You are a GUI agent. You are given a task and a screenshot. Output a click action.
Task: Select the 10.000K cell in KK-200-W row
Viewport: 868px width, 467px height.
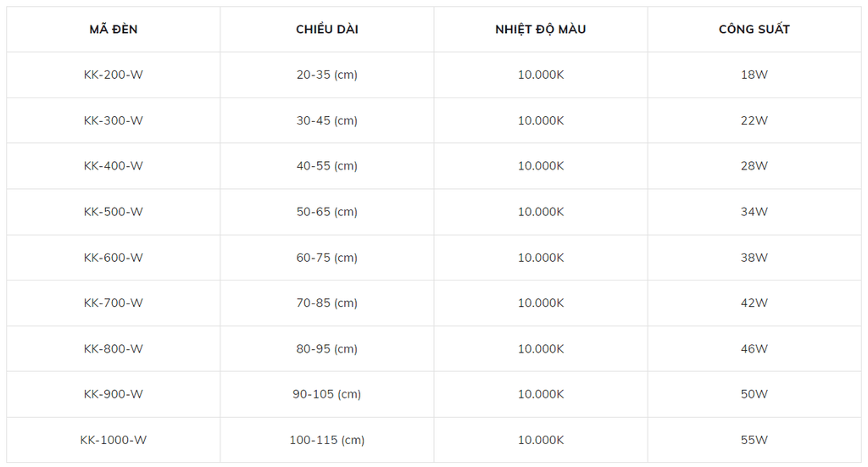[x=541, y=75]
